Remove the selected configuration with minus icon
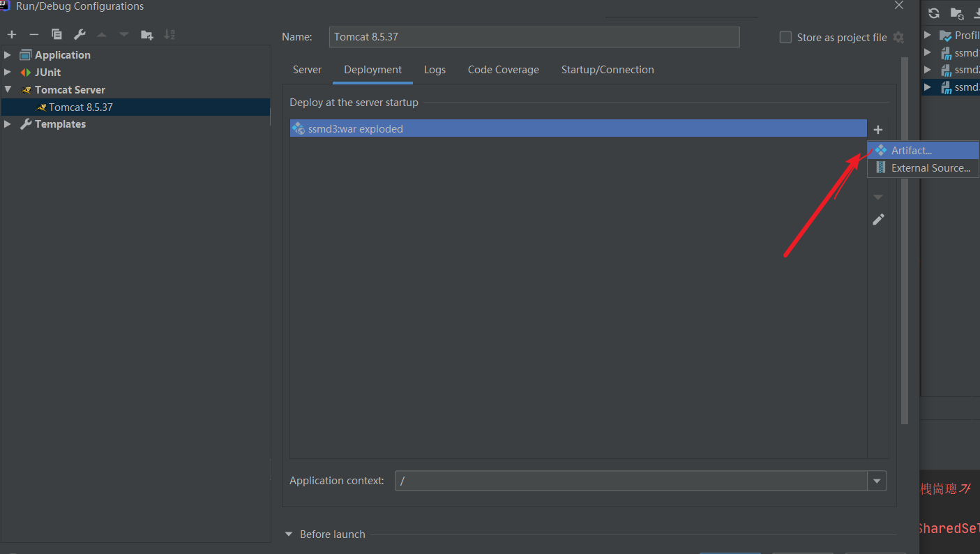Screen dimensions: 980x554 [33, 34]
